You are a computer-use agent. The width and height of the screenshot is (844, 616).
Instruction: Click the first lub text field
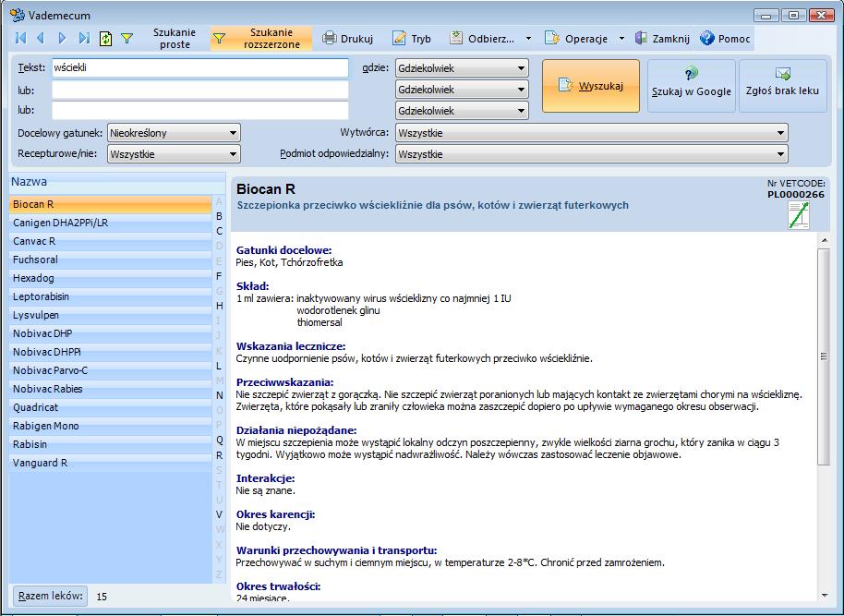click(x=200, y=90)
